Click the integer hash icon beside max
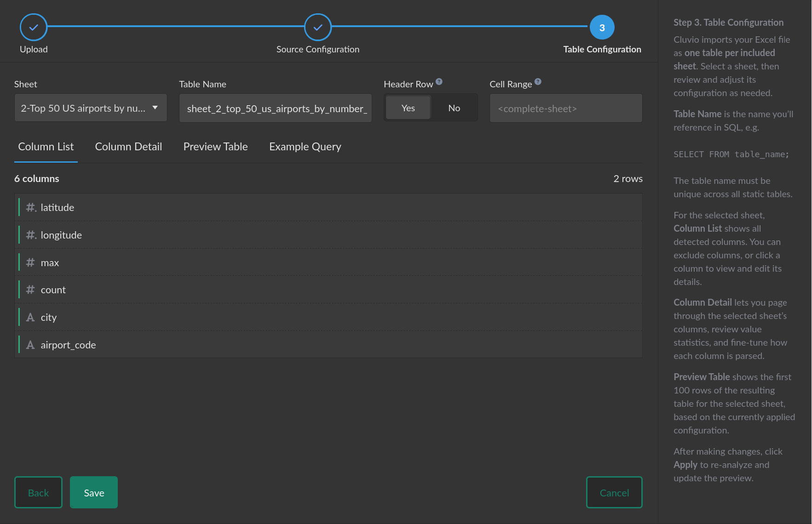 click(x=30, y=262)
